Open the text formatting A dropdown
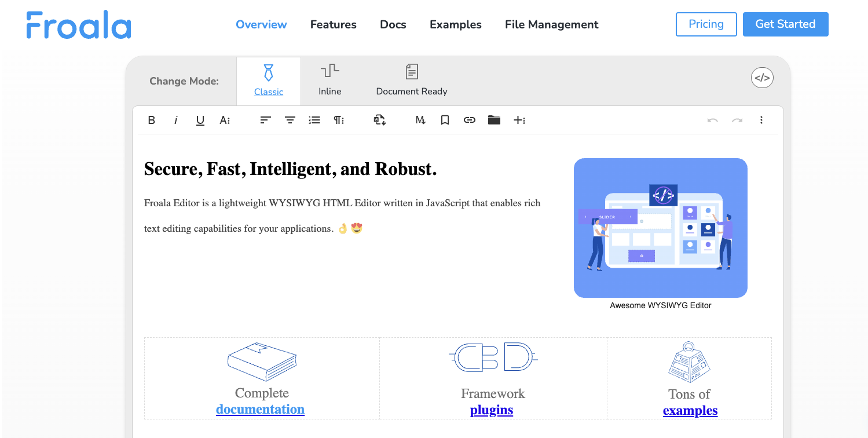 click(225, 120)
